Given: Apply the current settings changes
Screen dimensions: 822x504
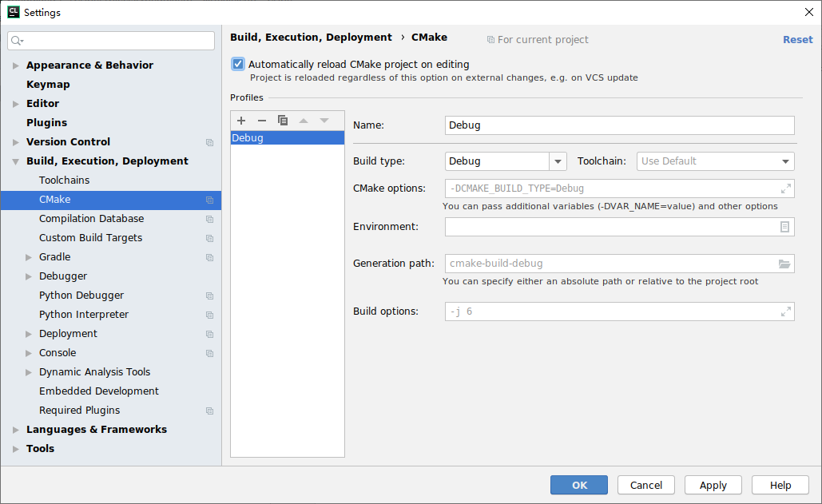Looking at the screenshot, I should pyautogui.click(x=713, y=485).
